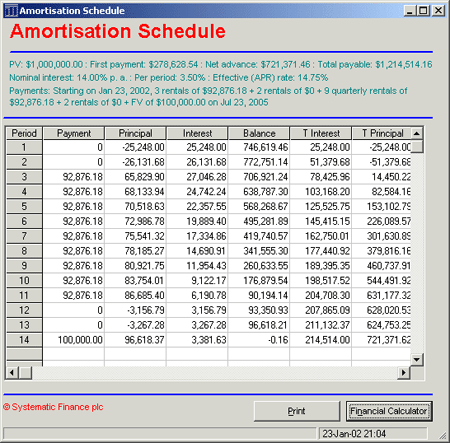Click principal cell -3,156.79

tap(136, 310)
